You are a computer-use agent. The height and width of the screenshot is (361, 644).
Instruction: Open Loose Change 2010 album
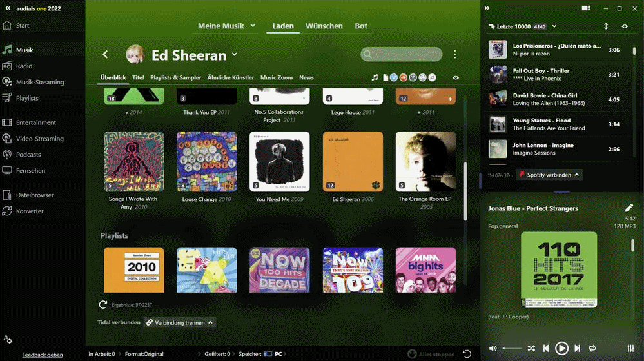[x=206, y=161]
